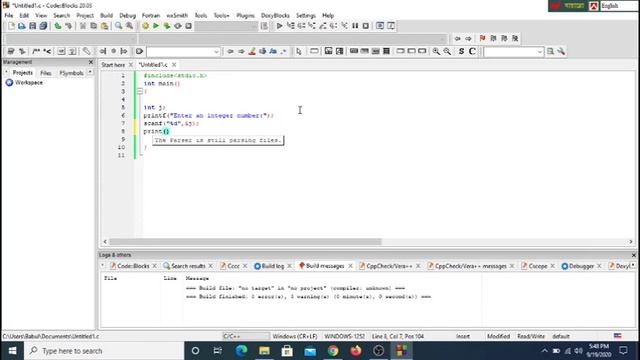
Task: Click the bold S source toolbar icon
Action: (x=461, y=51)
